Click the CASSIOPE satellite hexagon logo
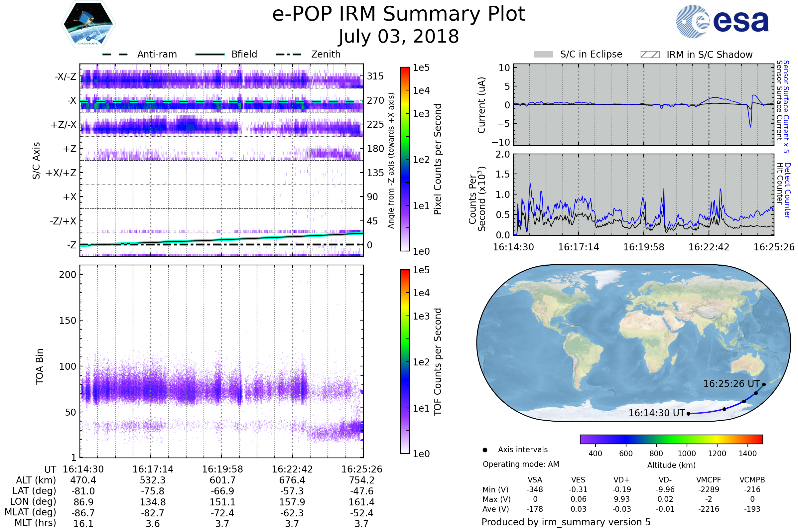 [x=88, y=24]
